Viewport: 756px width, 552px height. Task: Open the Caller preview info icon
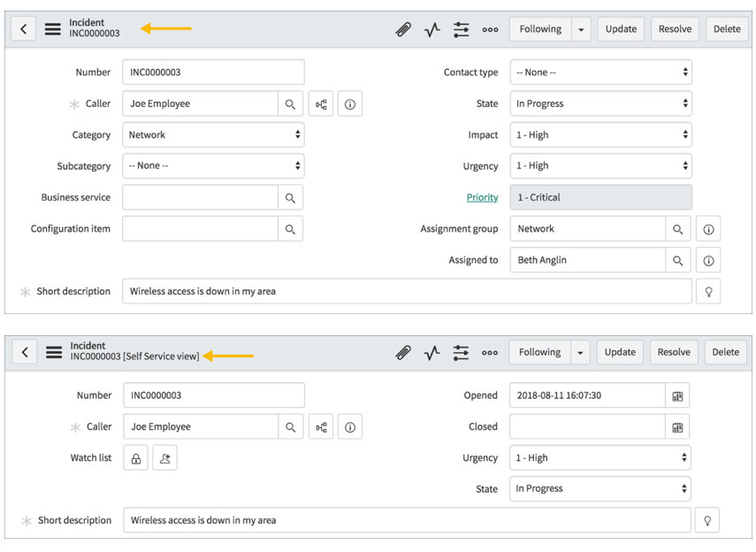(349, 103)
